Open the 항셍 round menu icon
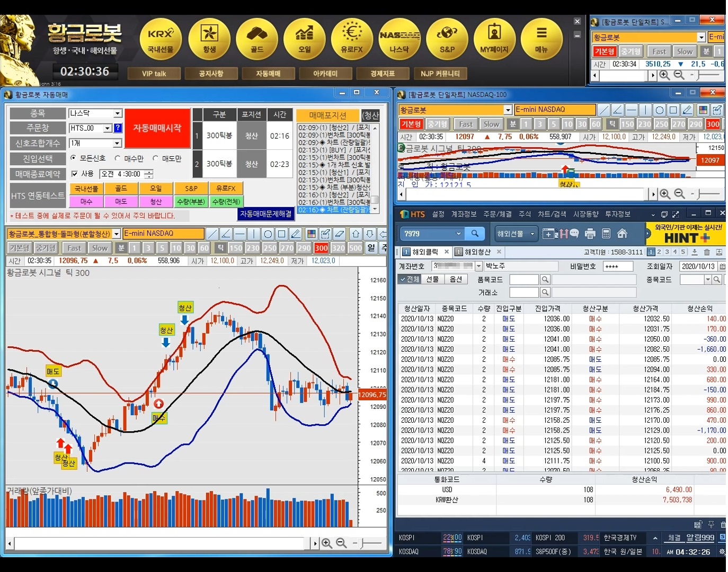Image resolution: width=728 pixels, height=572 pixels. (x=209, y=39)
